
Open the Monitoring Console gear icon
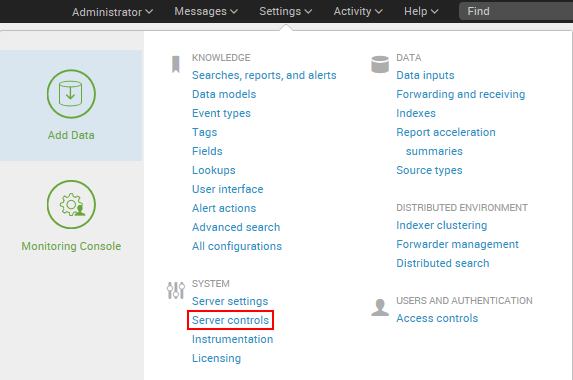pyautogui.click(x=71, y=204)
